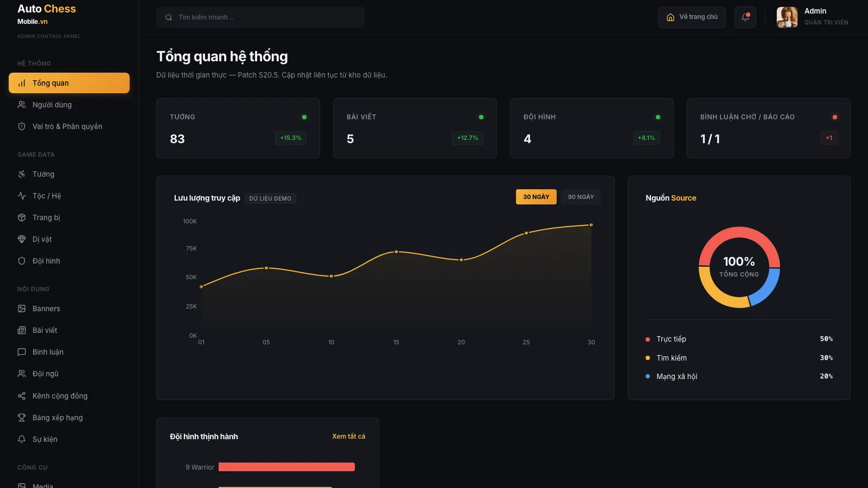Image resolution: width=868 pixels, height=488 pixels.
Task: Click the 100% TỔNG CỘNG donut chart
Action: 739,267
